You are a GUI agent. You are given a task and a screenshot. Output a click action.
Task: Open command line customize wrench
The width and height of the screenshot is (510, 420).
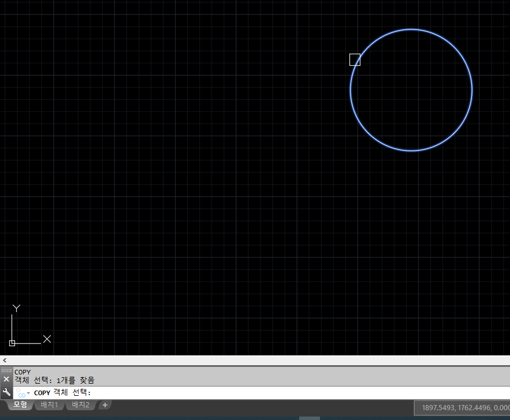click(6, 392)
